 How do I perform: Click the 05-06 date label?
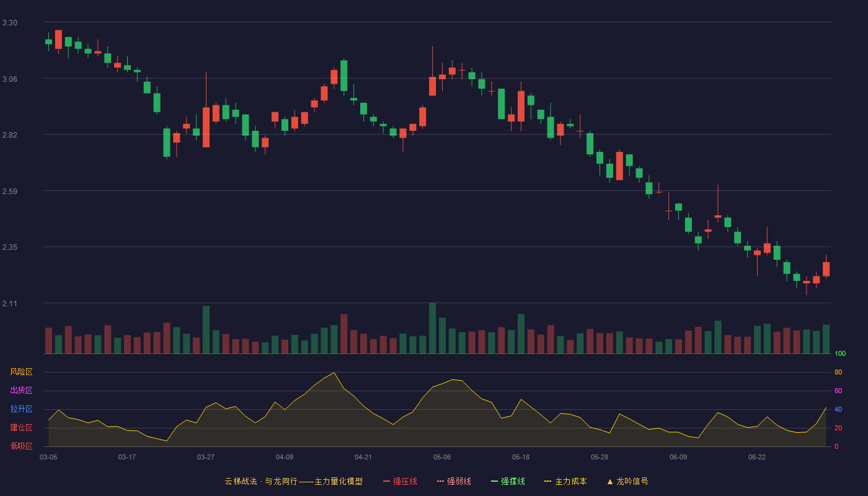click(442, 457)
